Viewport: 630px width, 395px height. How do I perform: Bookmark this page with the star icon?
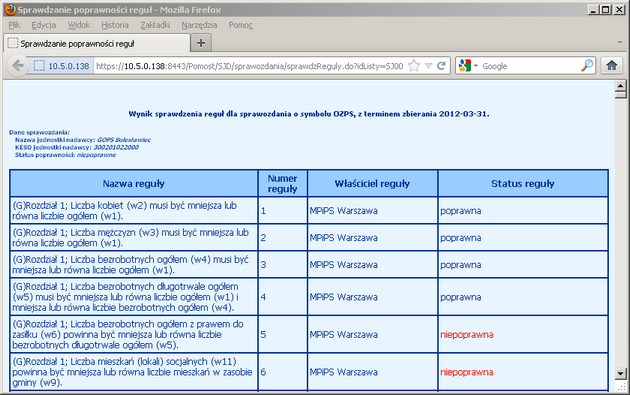(414, 65)
